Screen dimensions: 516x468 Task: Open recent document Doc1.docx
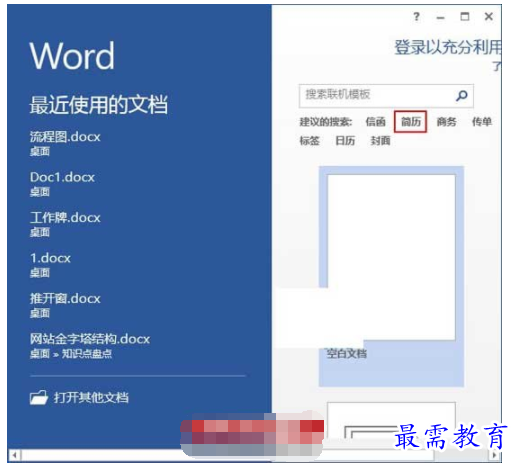pos(62,183)
